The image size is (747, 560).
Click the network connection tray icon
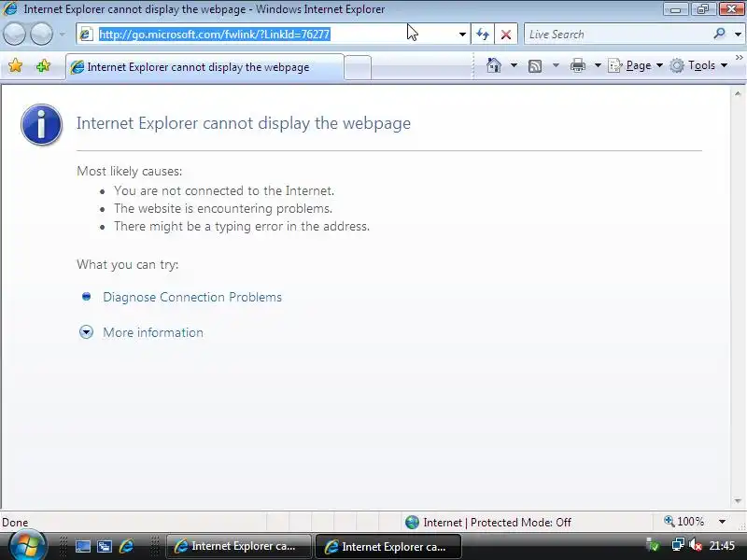[678, 545]
